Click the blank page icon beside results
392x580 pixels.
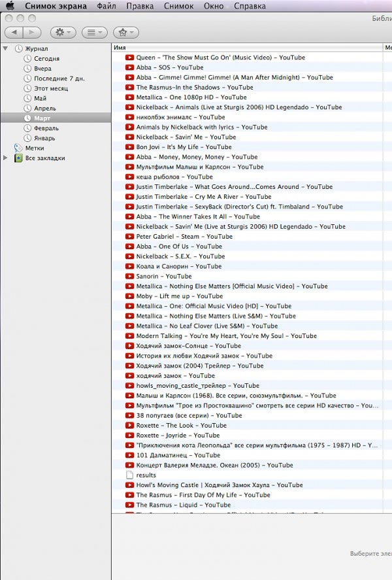[x=129, y=475]
